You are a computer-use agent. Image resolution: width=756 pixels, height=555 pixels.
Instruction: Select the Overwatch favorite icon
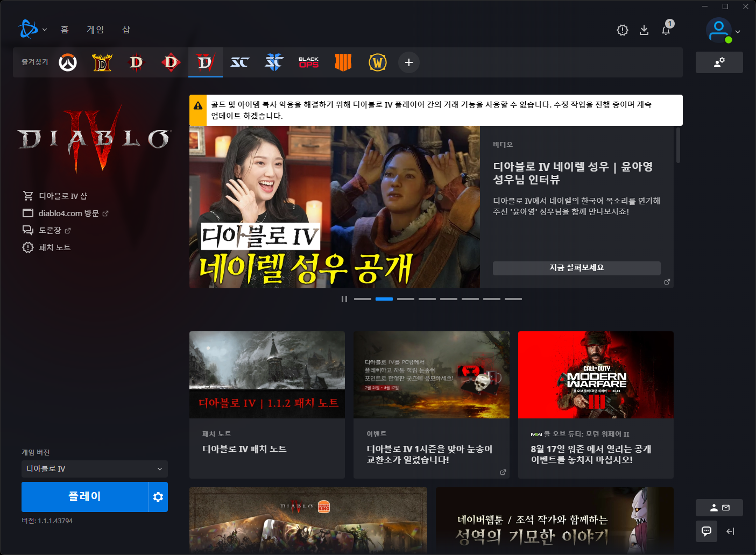click(68, 62)
